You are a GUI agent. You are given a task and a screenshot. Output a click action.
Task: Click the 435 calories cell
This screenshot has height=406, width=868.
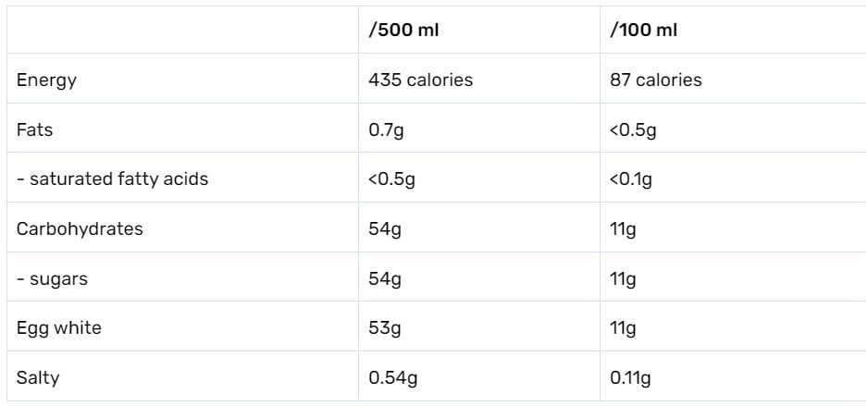(421, 80)
